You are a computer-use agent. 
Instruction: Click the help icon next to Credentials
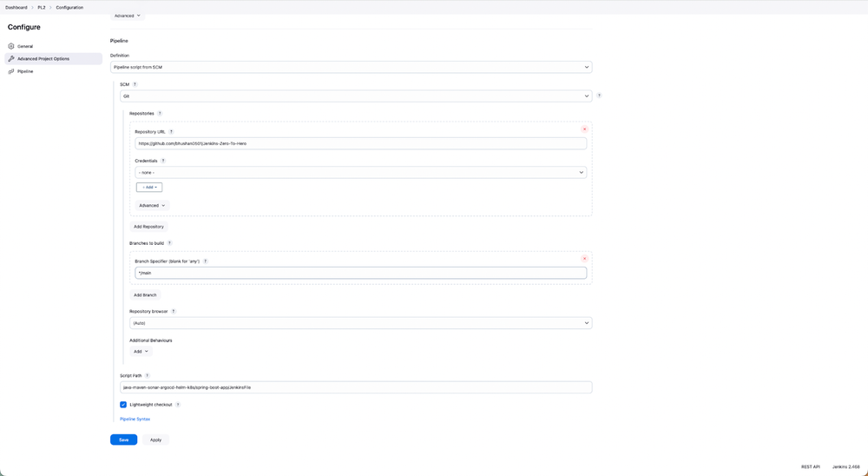click(163, 161)
